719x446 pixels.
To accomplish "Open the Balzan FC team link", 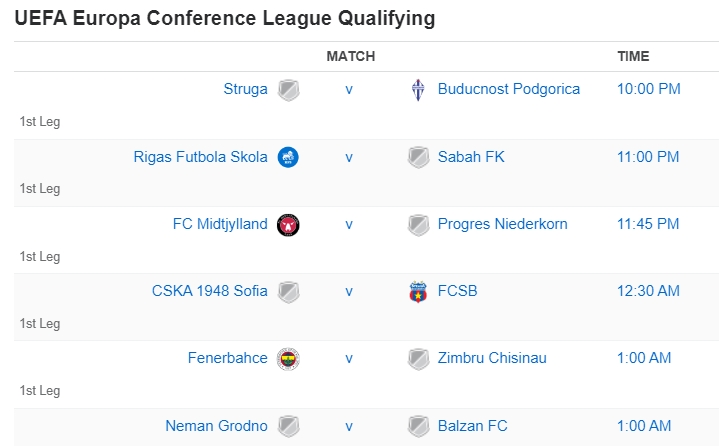I will click(x=473, y=426).
